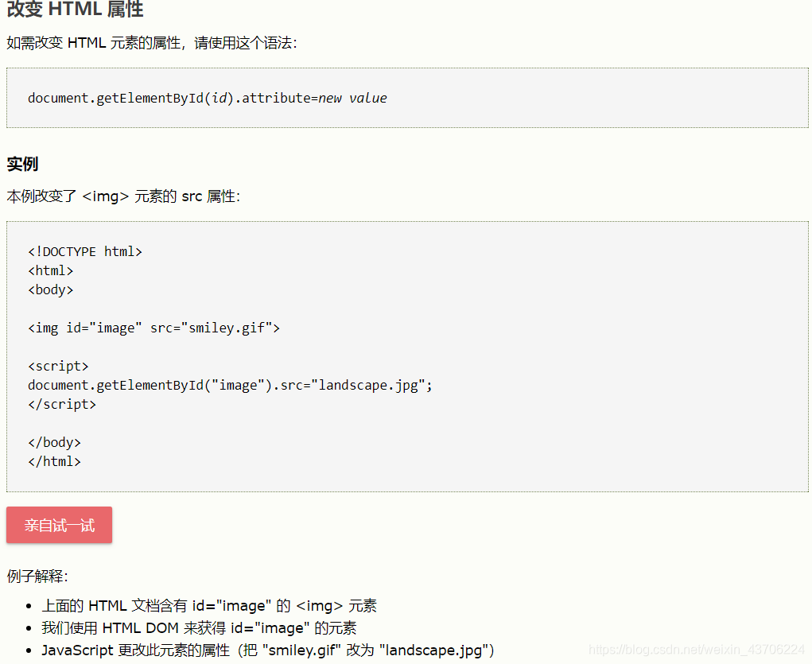Image resolution: width=812 pixels, height=664 pixels.
Task: Click the 实例 subheading
Action: point(22,164)
